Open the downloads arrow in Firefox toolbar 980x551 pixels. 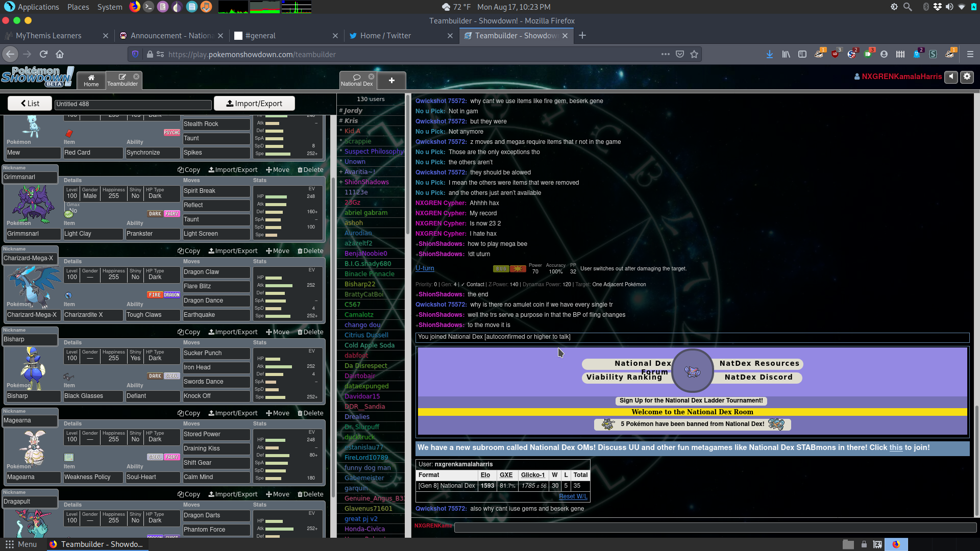(769, 54)
